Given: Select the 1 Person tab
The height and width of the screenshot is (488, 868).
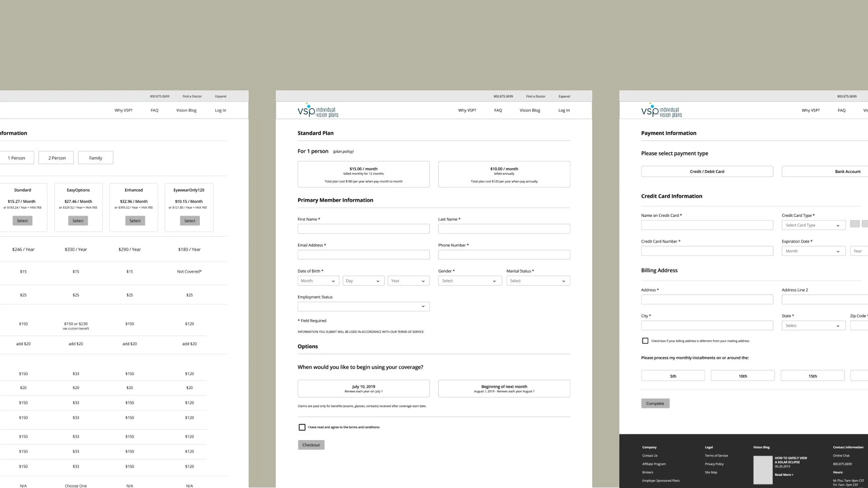Looking at the screenshot, I should click(x=16, y=158).
